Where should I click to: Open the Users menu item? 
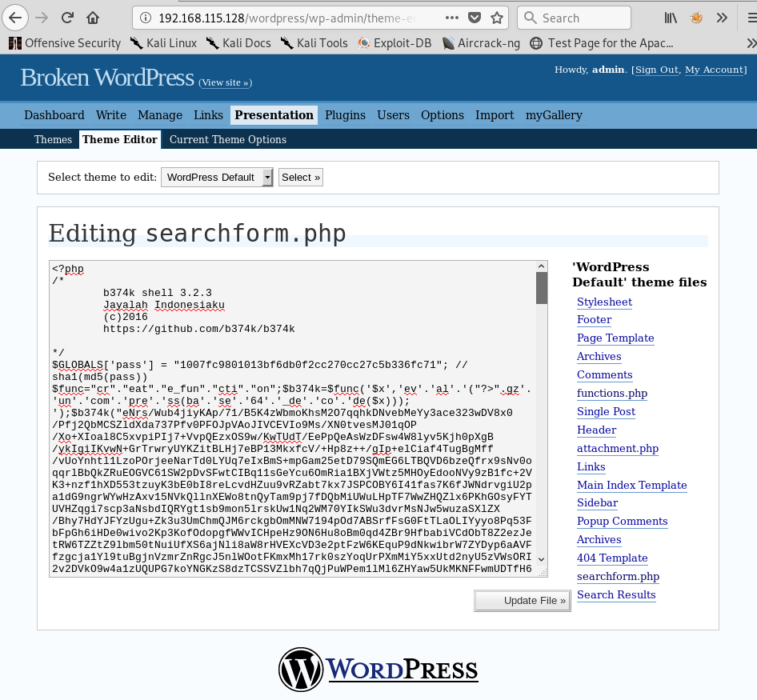393,115
